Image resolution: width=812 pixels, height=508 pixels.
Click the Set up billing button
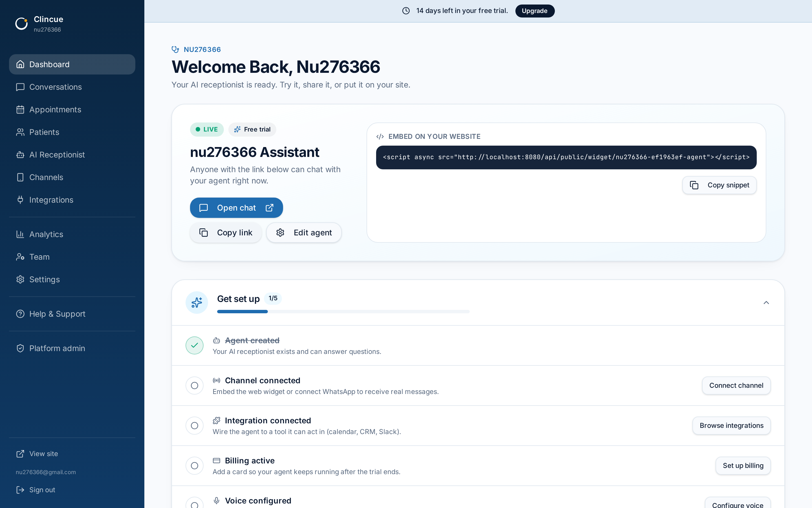743,465
